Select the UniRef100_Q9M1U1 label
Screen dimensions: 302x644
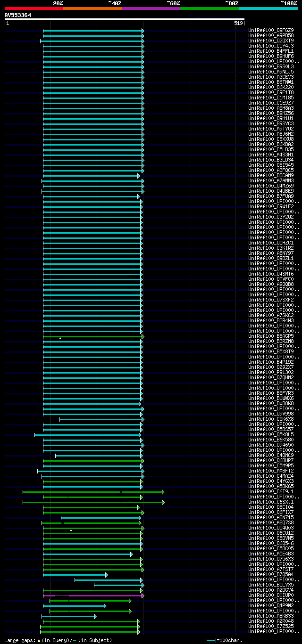coord(271,118)
